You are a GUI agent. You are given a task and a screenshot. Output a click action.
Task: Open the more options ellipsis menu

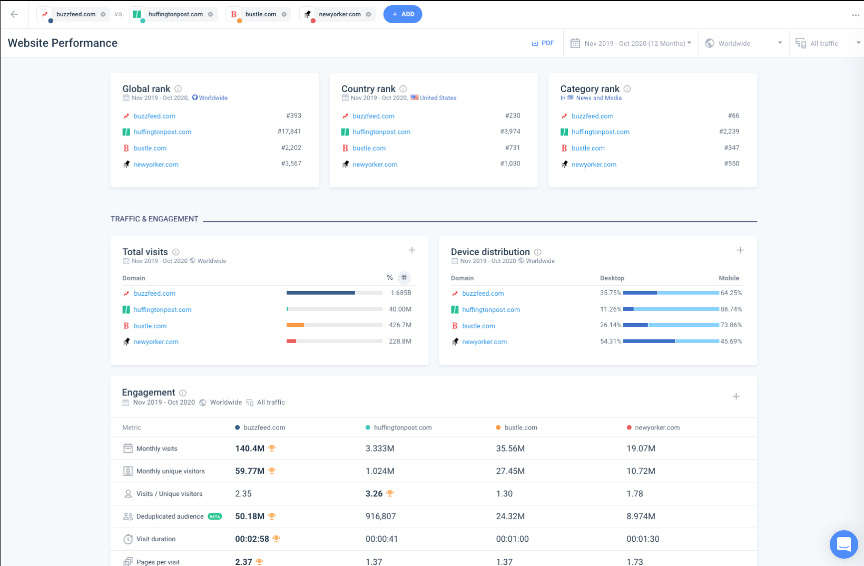click(855, 14)
